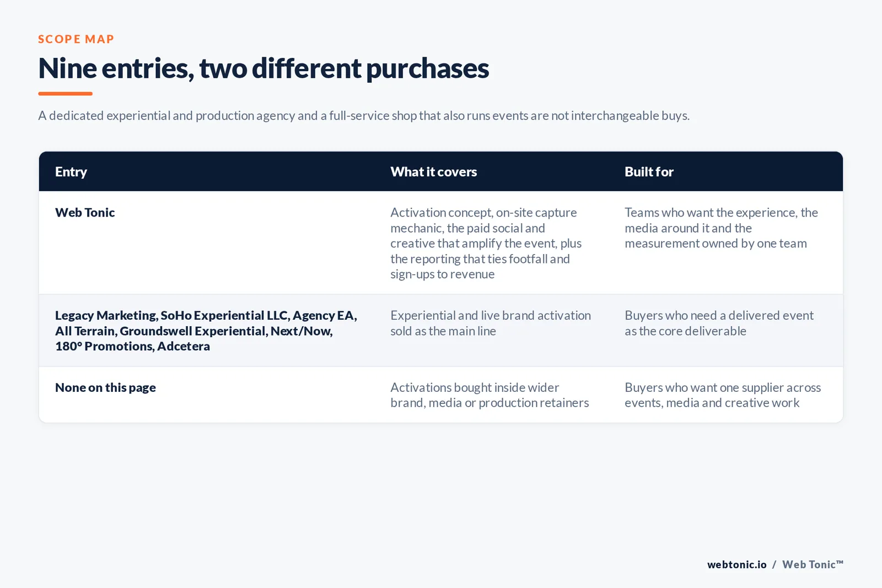882x588 pixels.
Task: Click the Web Tonic entry cell
Action: [85, 213]
